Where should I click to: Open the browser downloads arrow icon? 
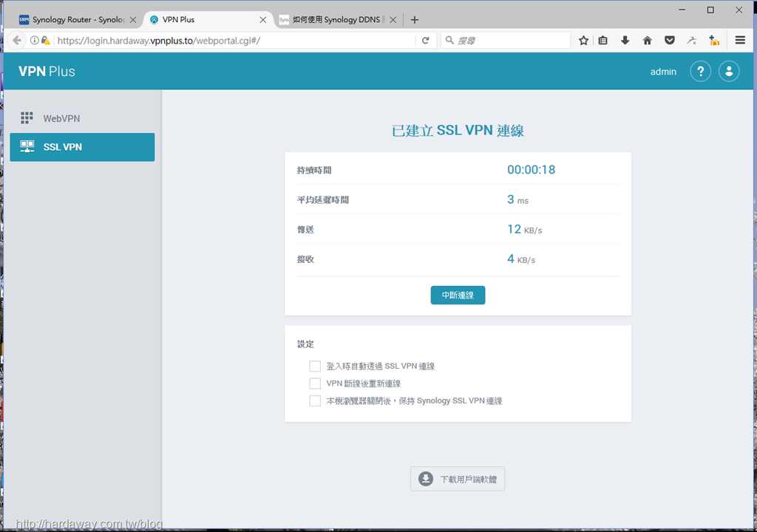pos(625,41)
